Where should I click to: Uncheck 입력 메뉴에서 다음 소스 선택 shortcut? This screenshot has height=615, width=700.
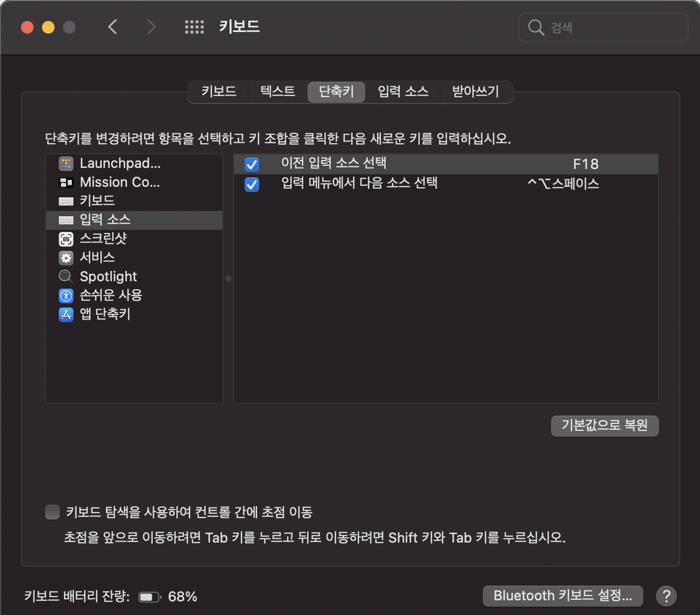(252, 184)
